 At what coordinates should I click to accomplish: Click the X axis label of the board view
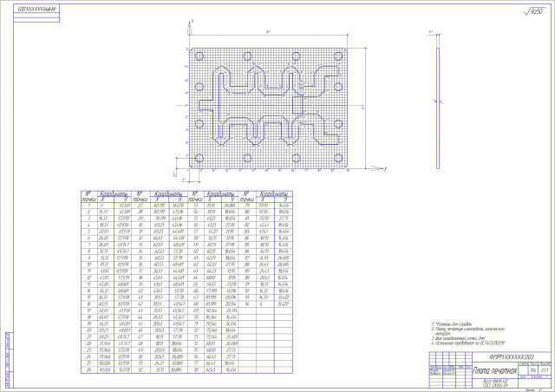385,169
